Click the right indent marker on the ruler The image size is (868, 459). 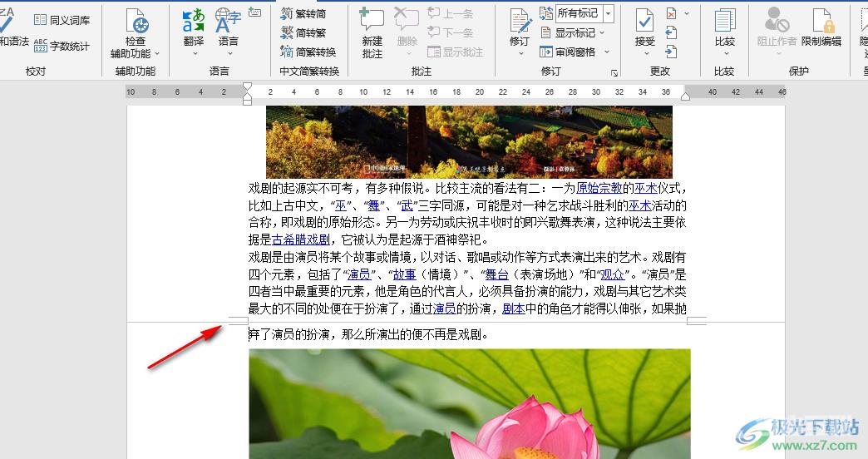[x=685, y=96]
